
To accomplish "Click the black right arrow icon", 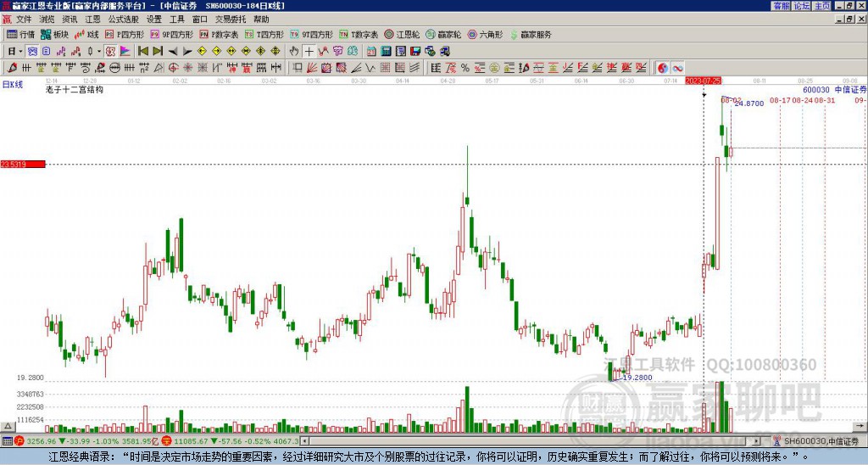I will pyautogui.click(x=187, y=52).
